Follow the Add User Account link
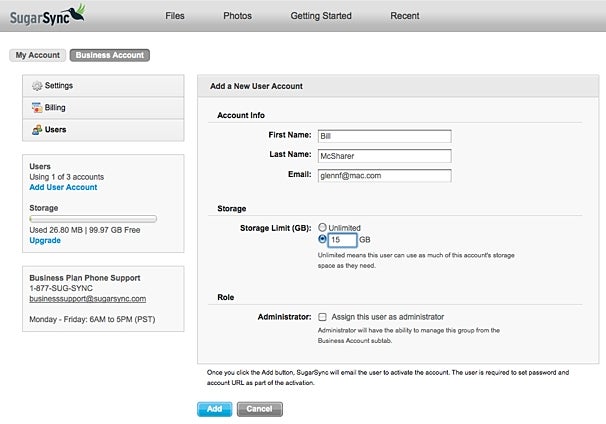The image size is (606, 424). coord(63,187)
